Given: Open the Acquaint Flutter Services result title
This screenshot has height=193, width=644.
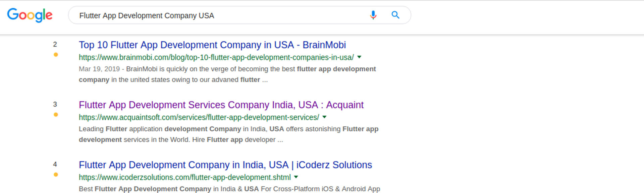Looking at the screenshot, I should click(x=221, y=105).
